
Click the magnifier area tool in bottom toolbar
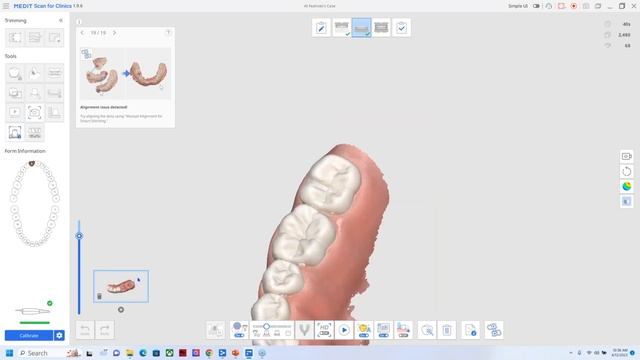427,330
